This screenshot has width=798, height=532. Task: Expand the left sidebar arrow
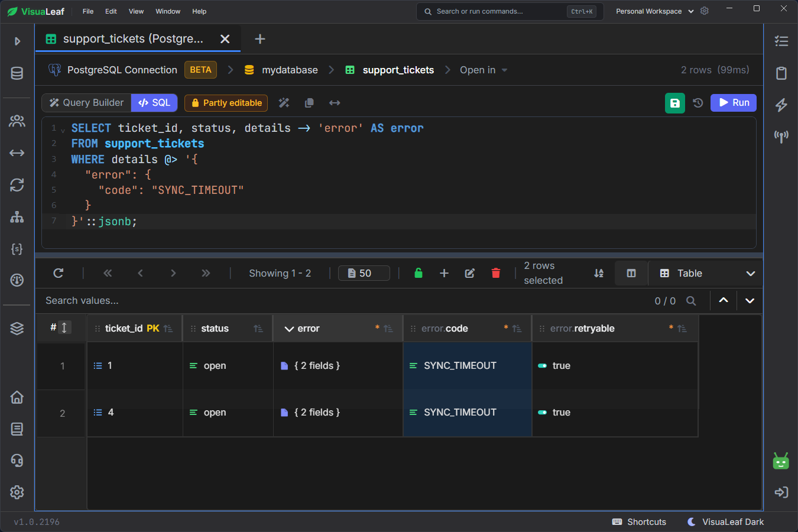tap(17, 41)
